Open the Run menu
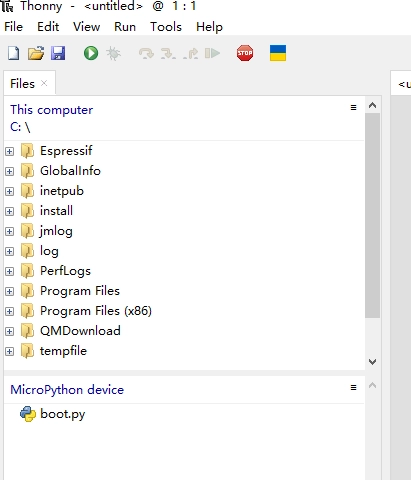Viewport: 411px width, 480px height. tap(125, 27)
